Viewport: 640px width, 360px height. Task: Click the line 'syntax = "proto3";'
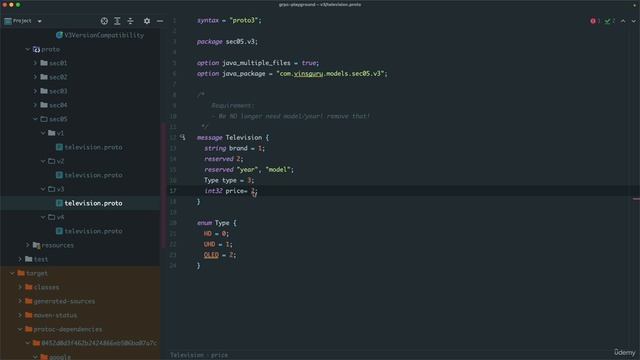229,20
